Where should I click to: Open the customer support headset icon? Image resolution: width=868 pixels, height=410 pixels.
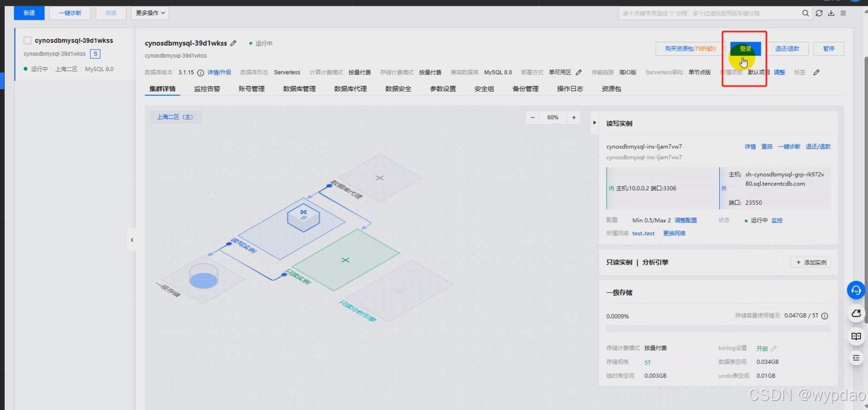[x=856, y=290]
